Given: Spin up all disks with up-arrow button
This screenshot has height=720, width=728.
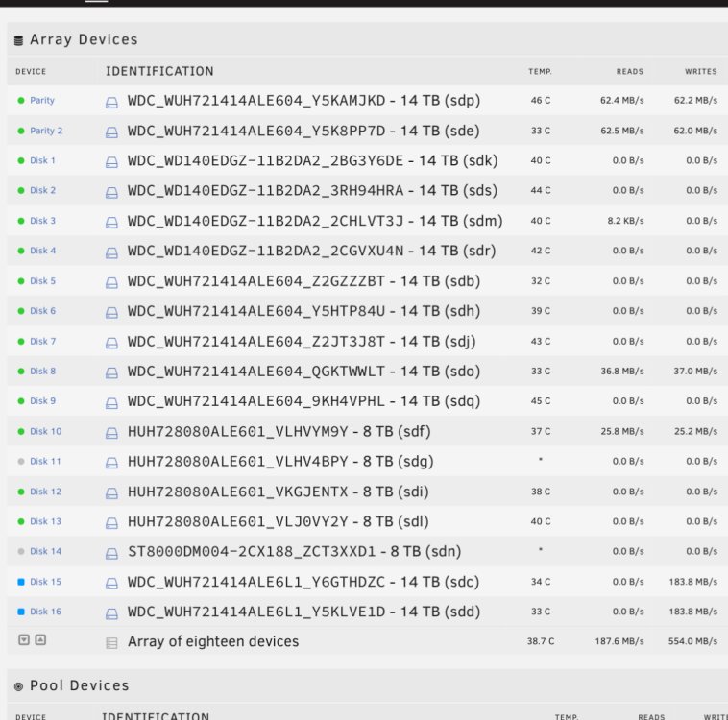Looking at the screenshot, I should click(40, 640).
